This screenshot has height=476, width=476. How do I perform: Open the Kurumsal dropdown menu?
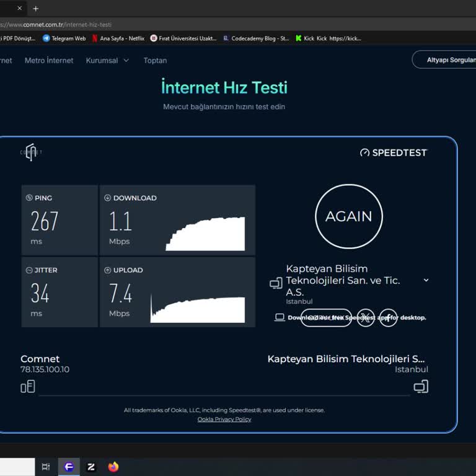coord(107,60)
